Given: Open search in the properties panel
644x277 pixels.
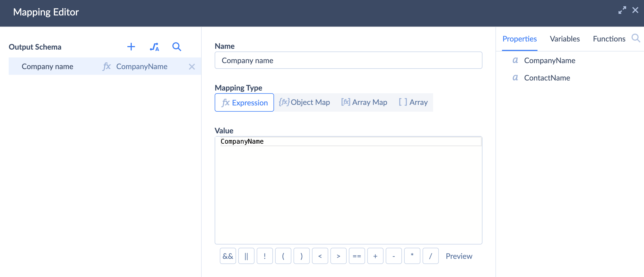Looking at the screenshot, I should [636, 38].
